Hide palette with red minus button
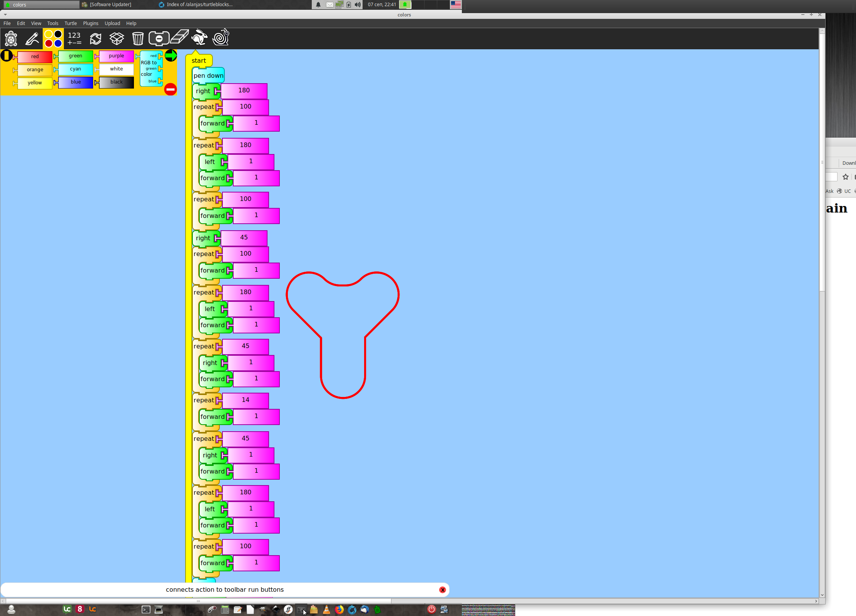The image size is (856, 616). pyautogui.click(x=170, y=89)
